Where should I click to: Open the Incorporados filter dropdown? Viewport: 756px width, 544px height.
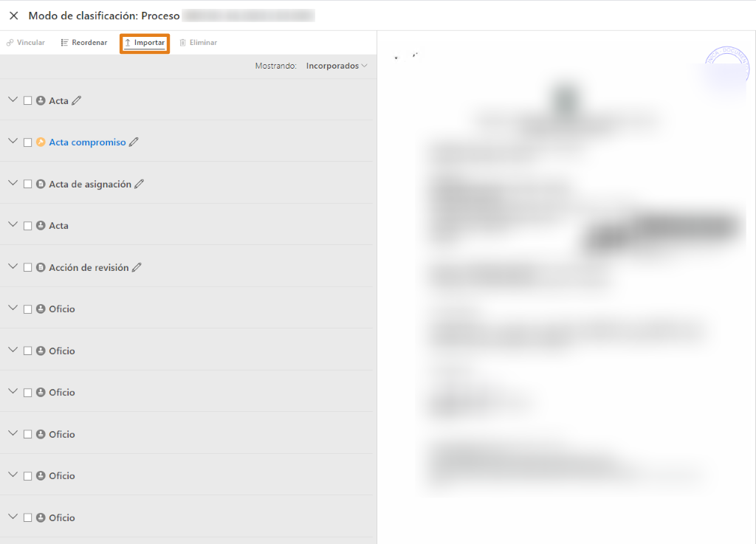[337, 66]
